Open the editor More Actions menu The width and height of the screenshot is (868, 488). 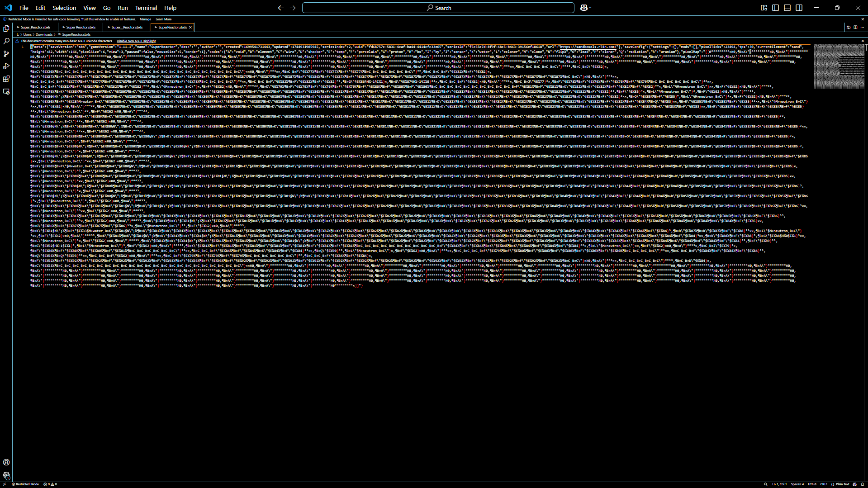862,27
